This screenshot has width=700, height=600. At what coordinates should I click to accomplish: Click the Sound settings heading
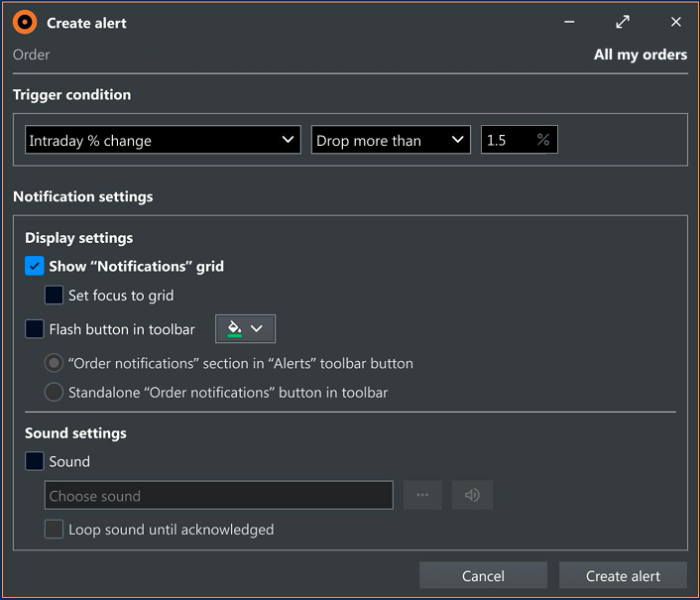(x=76, y=433)
